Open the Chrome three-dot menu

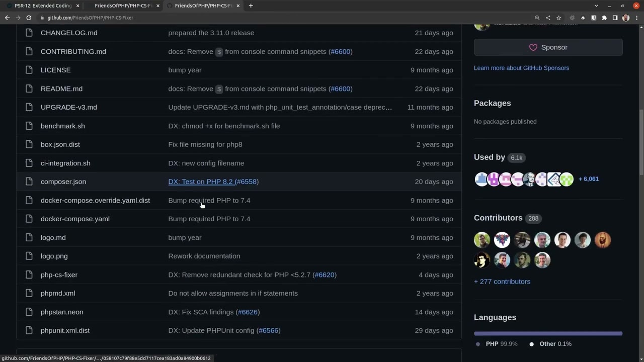(x=636, y=18)
